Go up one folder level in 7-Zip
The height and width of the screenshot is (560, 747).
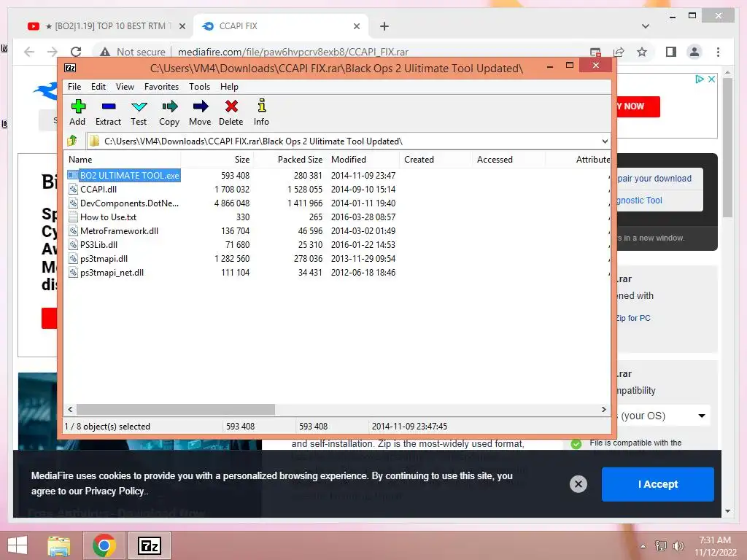[x=72, y=141]
